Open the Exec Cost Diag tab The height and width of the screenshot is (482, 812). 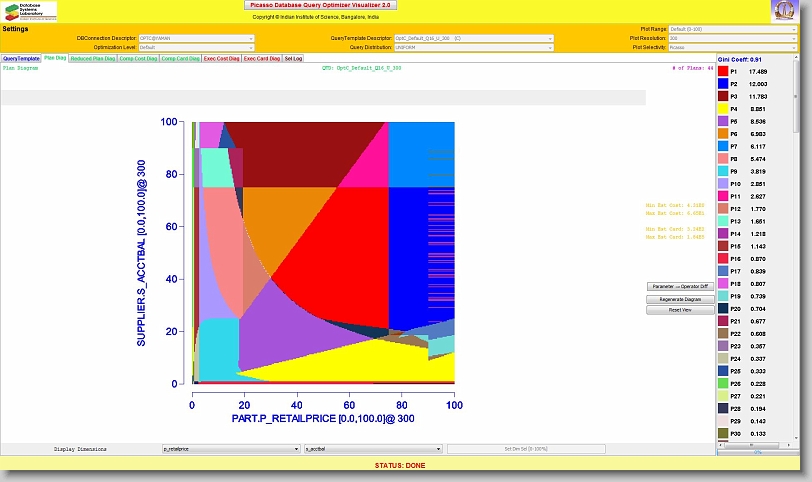click(x=221, y=59)
